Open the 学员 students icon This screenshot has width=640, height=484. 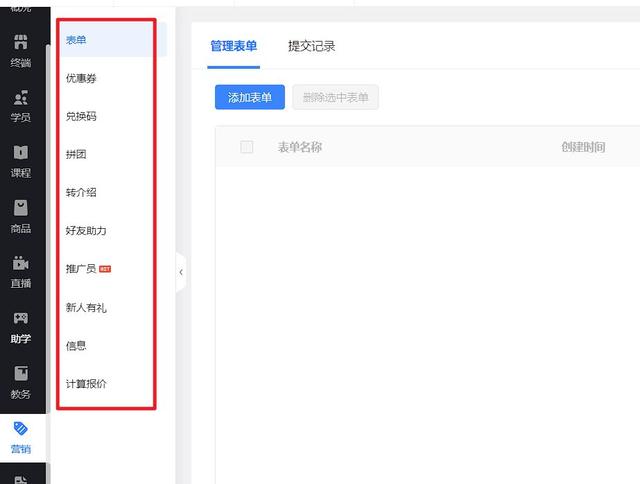coord(20,98)
